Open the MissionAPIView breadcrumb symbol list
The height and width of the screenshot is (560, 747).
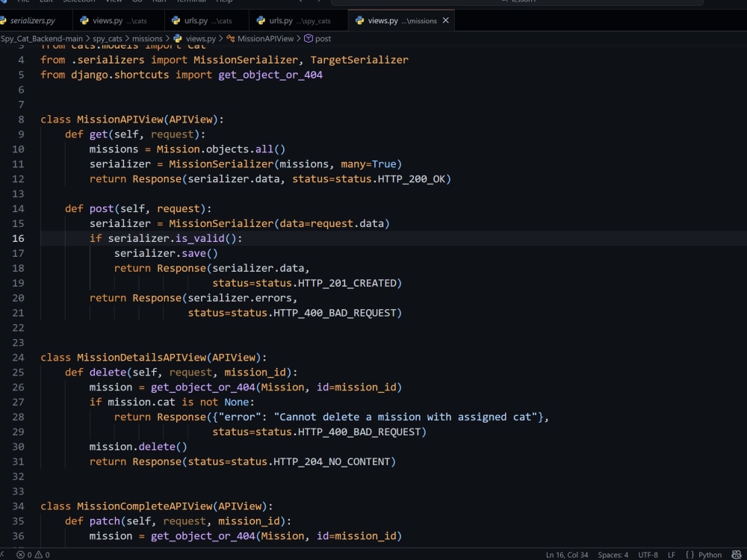point(265,39)
